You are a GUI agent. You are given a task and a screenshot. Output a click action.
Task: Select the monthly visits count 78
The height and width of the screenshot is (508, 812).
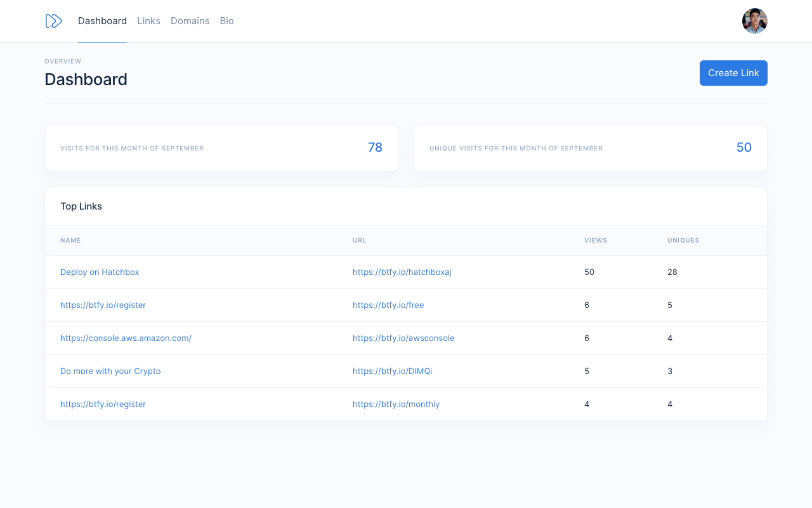(x=375, y=147)
